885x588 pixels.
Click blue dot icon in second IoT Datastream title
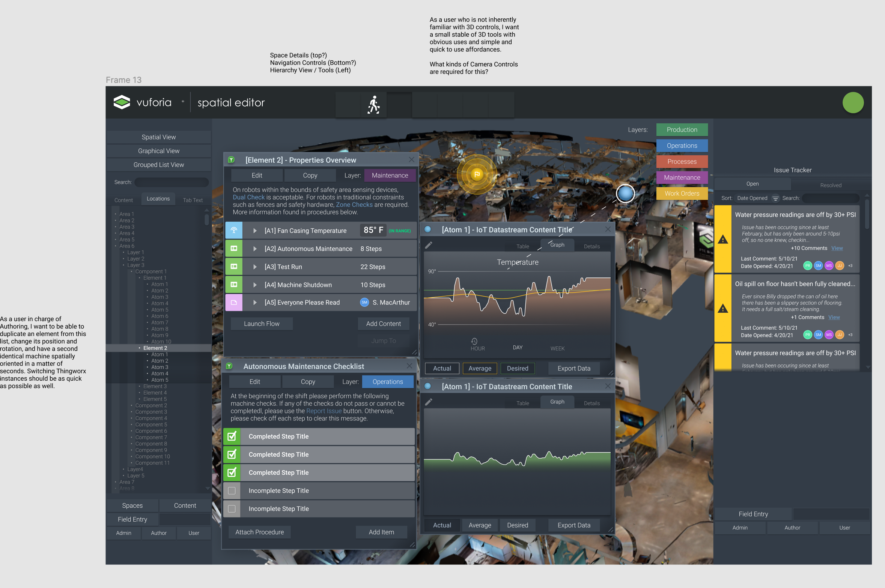pos(427,386)
